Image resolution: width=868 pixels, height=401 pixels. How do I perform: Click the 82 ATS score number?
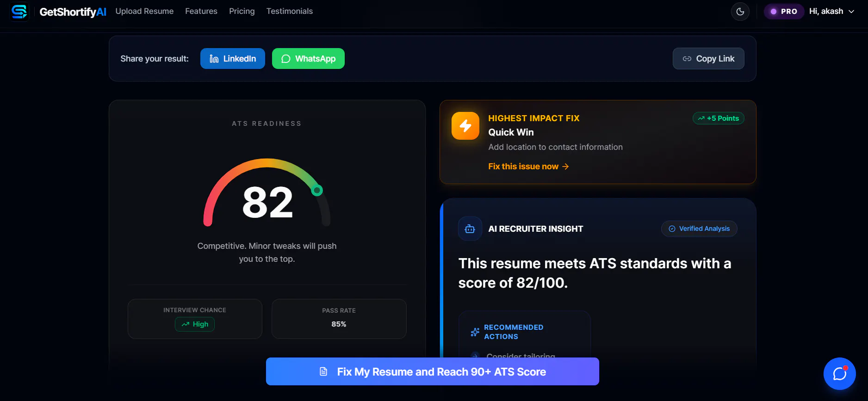pyautogui.click(x=267, y=202)
